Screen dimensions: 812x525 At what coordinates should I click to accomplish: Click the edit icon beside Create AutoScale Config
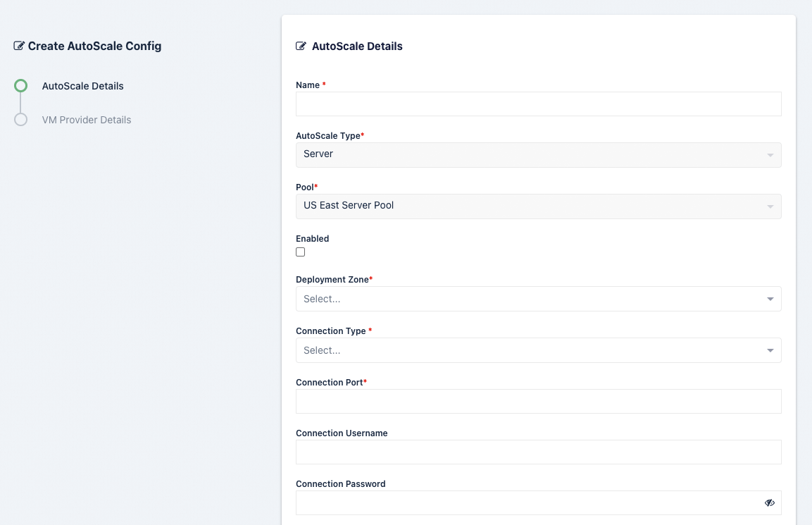19,47
